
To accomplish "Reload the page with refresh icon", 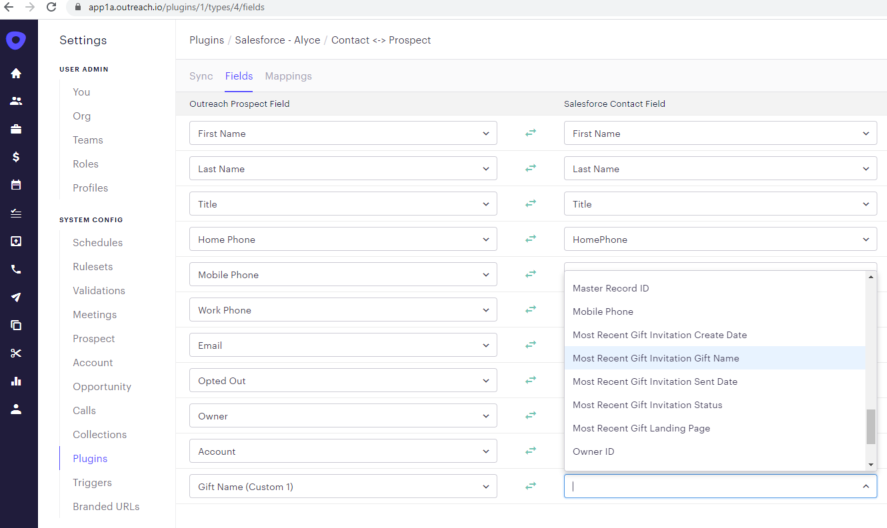I will [x=51, y=7].
